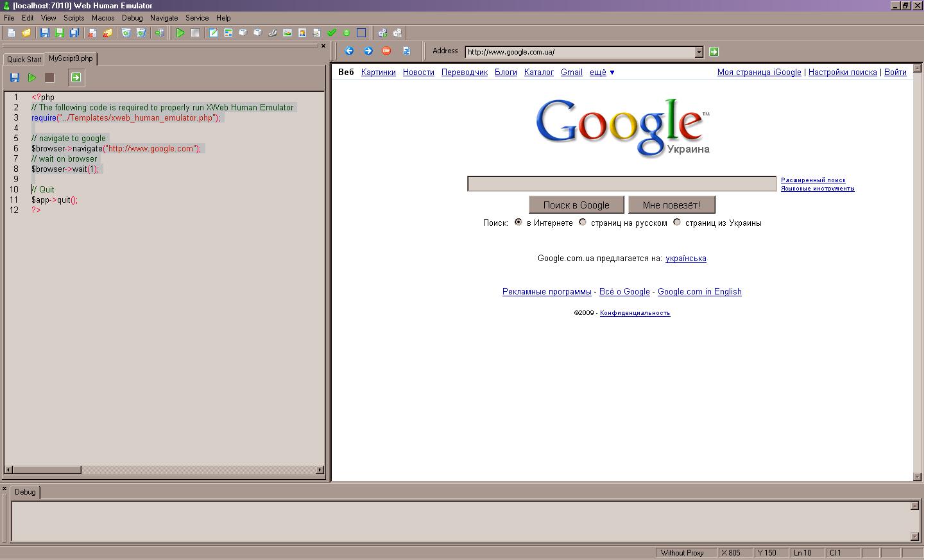The image size is (926, 560).
Task: Save script using editor panel save icon
Action: 15,78
